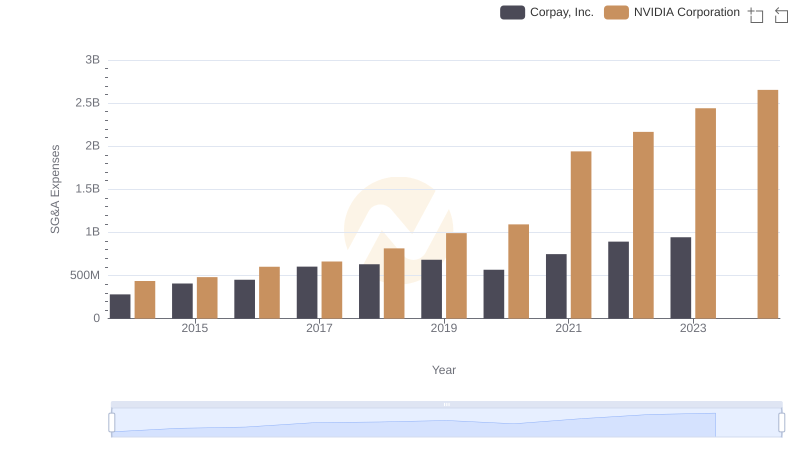Click the zoom reset toolbox icon
800x461 pixels.
click(781, 15)
